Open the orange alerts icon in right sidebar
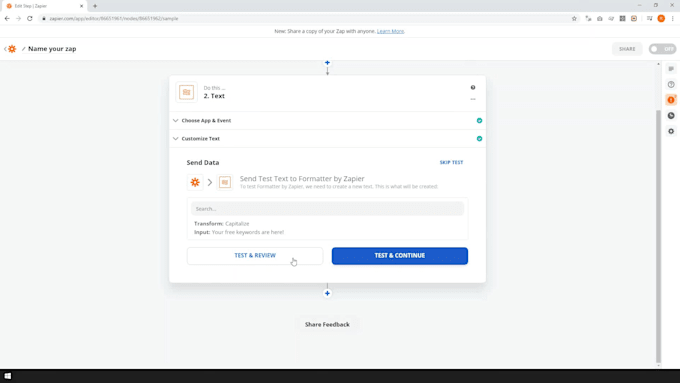 pos(671,100)
